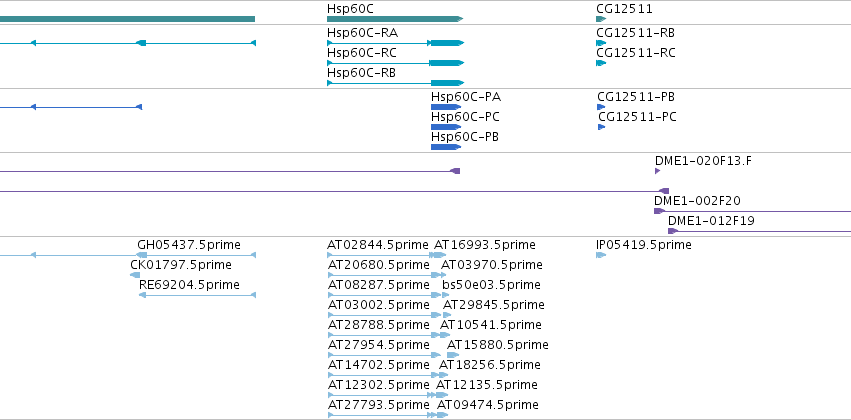Click the bs50e03.5prime EST label

coord(491,285)
